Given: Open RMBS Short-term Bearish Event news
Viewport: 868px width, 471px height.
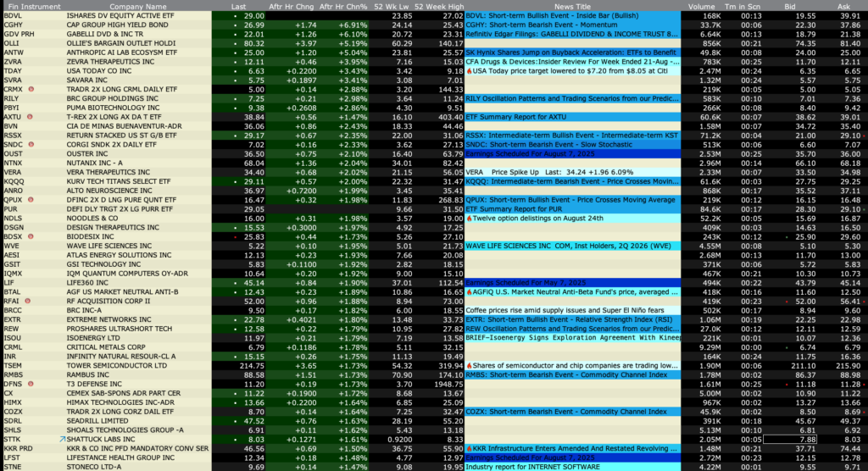Looking at the screenshot, I should click(572, 374).
